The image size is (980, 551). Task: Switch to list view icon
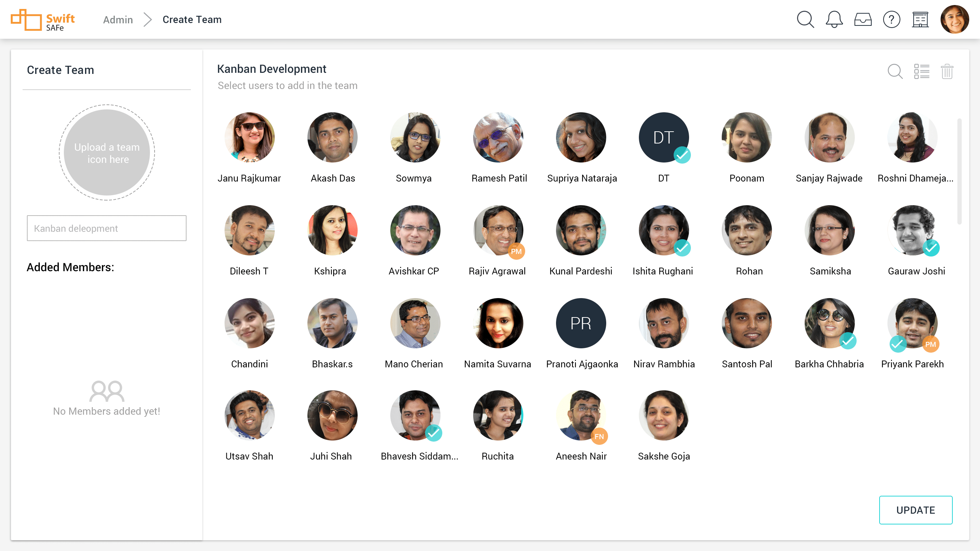pyautogui.click(x=922, y=71)
